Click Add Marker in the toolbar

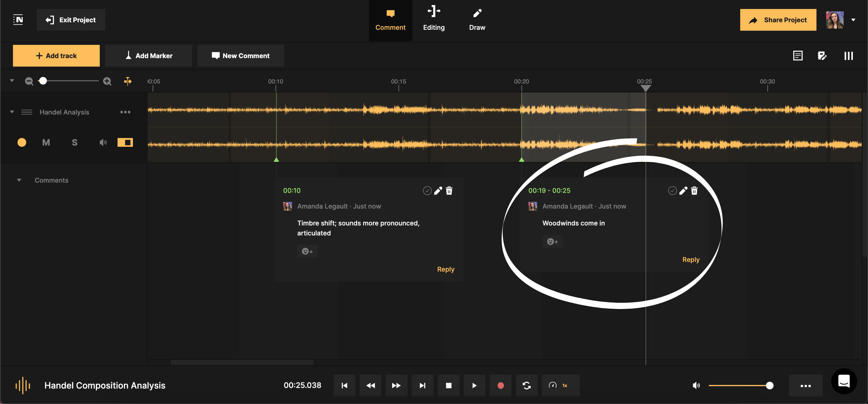148,55
